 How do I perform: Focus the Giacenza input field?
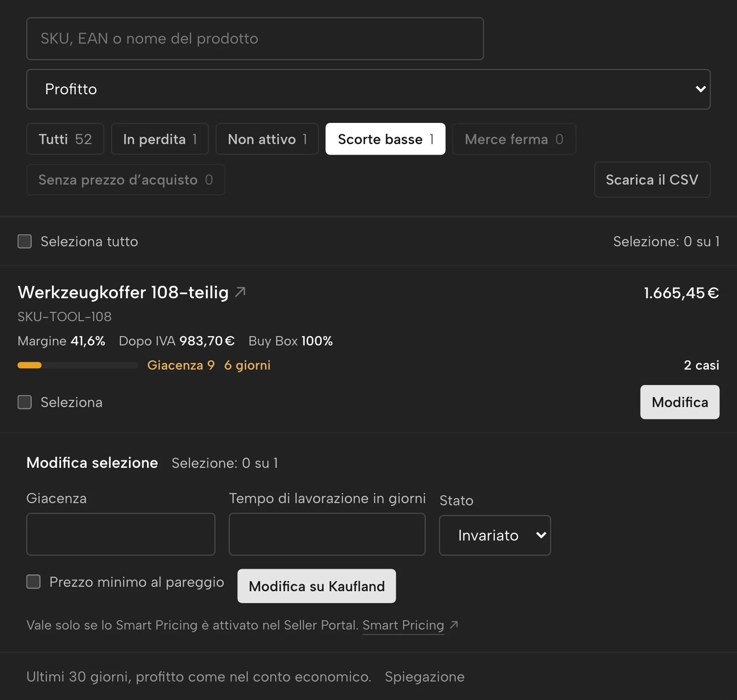coord(121,534)
